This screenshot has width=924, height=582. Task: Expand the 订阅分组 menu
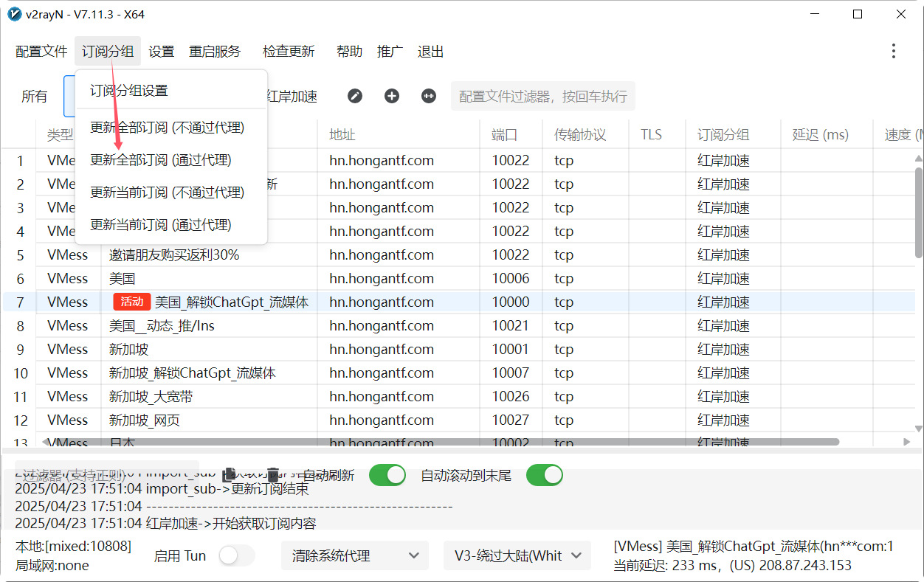tap(107, 51)
